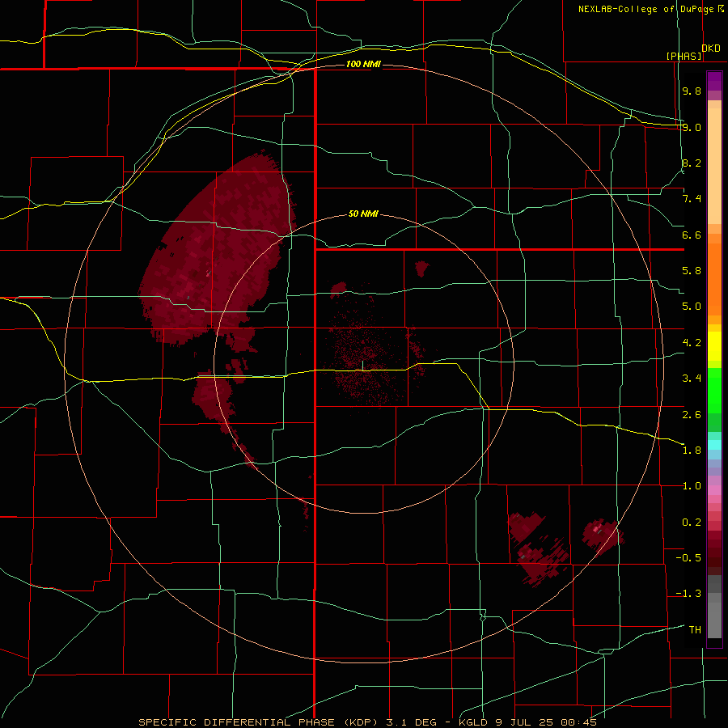
Task: Click the 5.8 scale label
Action: click(x=692, y=271)
